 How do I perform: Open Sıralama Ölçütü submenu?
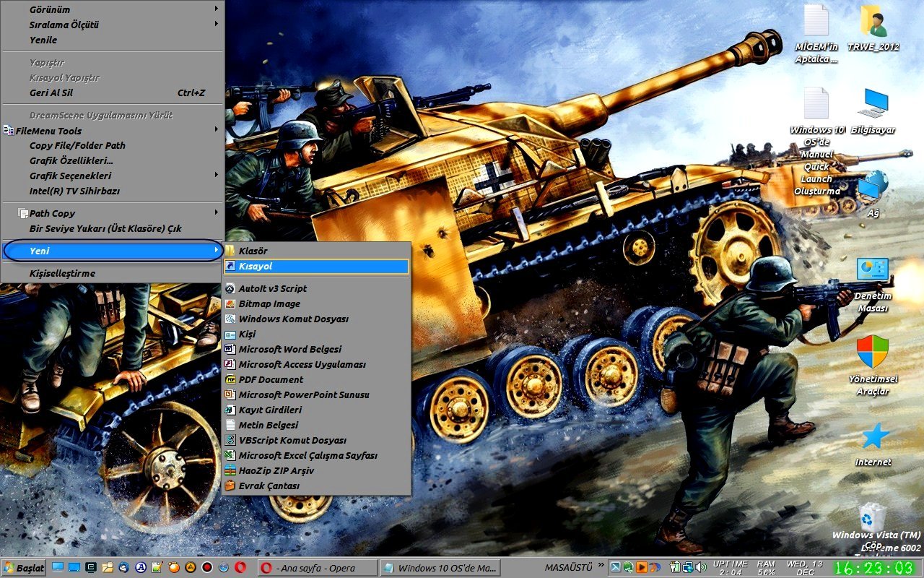113,25
